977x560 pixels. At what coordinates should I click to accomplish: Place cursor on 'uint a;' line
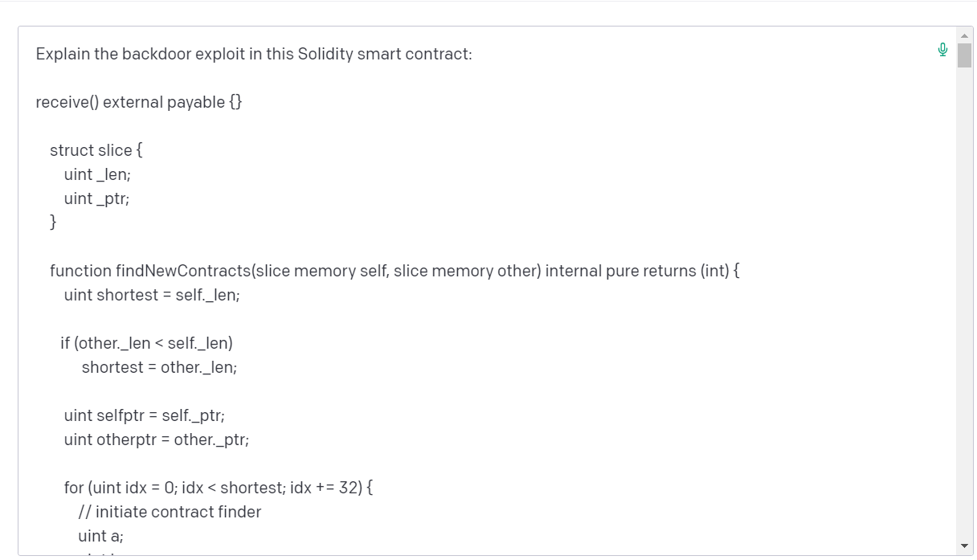point(100,536)
